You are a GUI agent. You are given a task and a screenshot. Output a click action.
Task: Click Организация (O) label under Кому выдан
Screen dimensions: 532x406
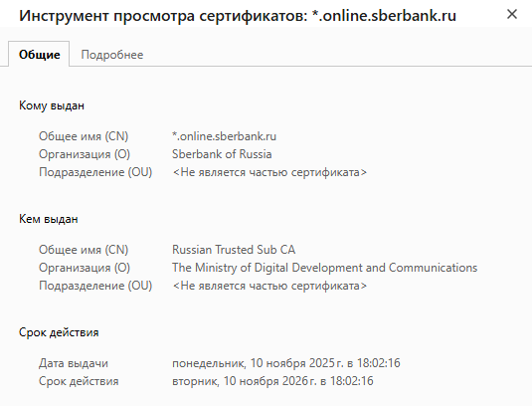[x=85, y=154]
